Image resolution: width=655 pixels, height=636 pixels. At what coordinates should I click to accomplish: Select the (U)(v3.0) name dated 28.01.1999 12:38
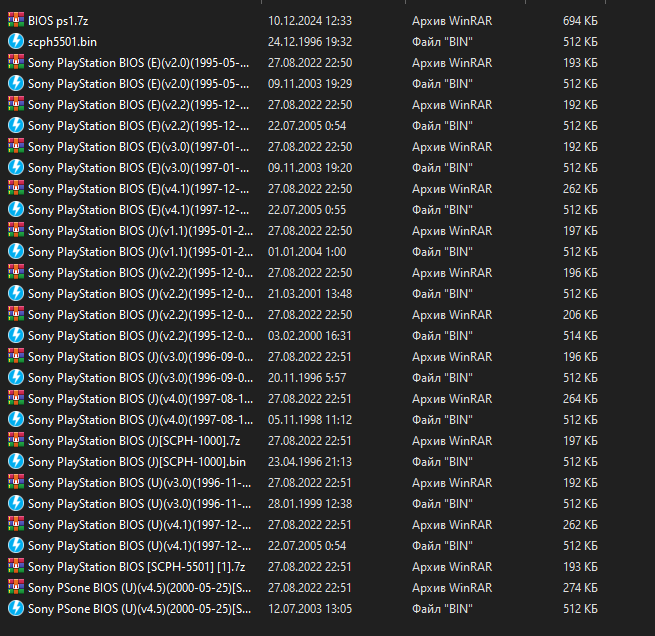click(x=140, y=504)
